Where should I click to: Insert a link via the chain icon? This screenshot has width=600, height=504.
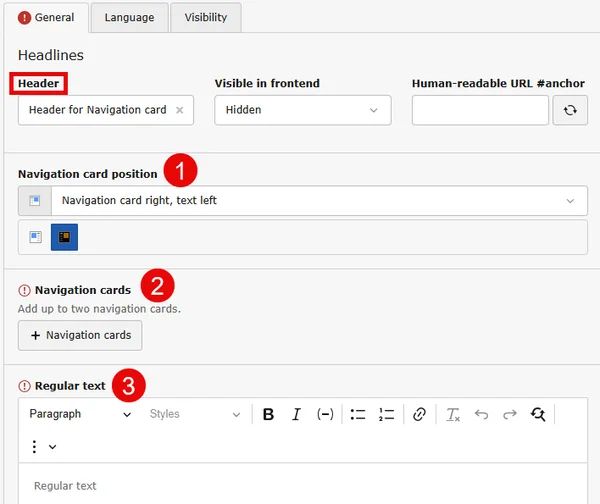[x=419, y=414]
